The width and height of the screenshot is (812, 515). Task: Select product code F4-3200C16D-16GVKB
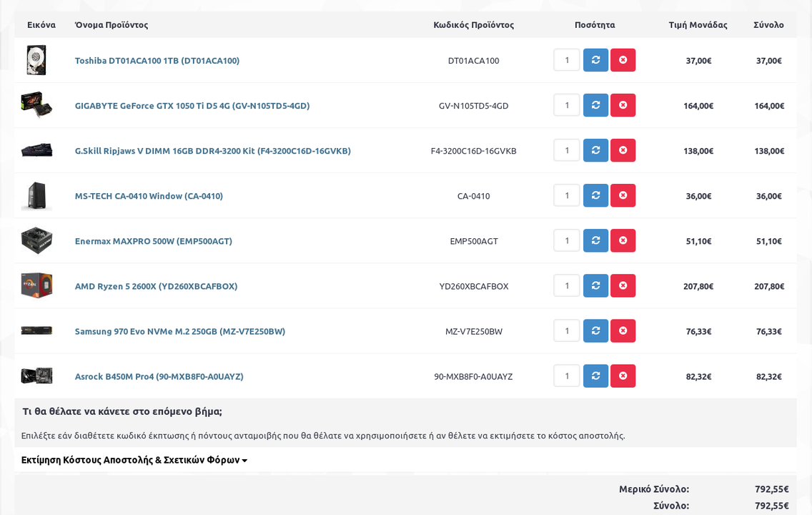pos(473,151)
